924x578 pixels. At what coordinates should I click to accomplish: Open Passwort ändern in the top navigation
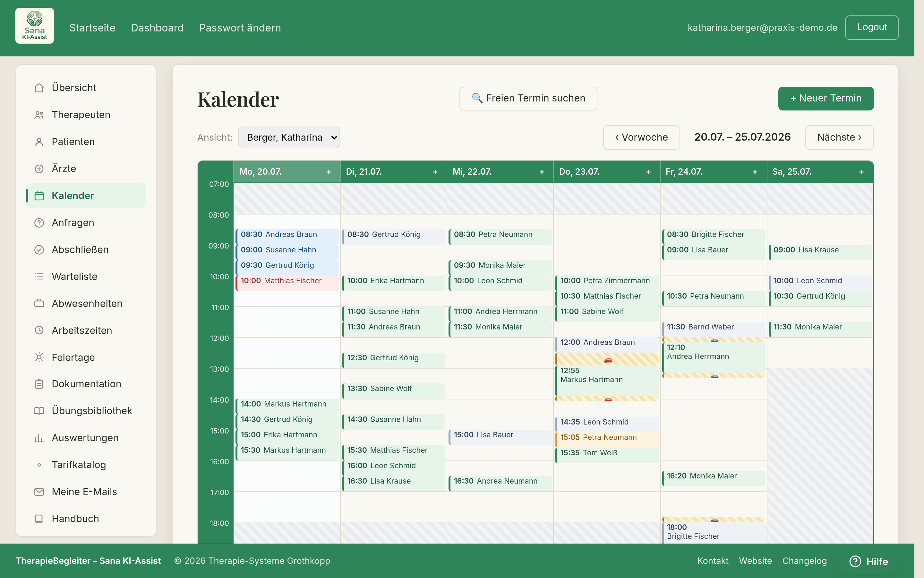coord(240,28)
